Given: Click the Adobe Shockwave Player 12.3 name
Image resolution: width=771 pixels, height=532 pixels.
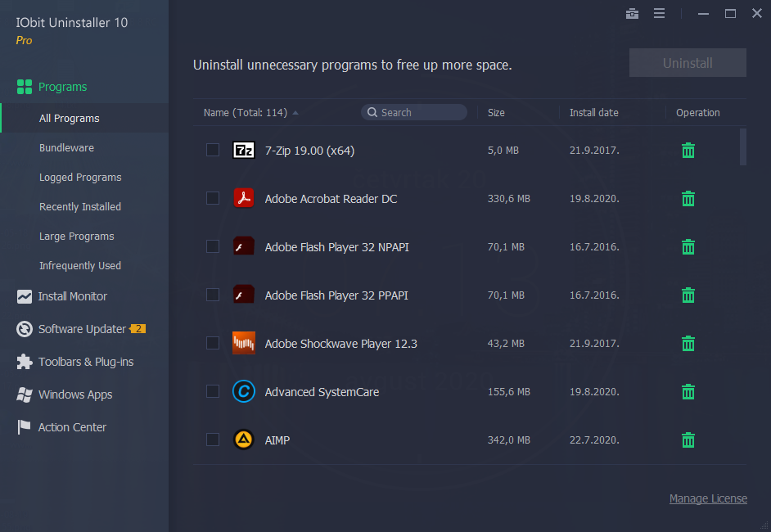Looking at the screenshot, I should coord(340,344).
